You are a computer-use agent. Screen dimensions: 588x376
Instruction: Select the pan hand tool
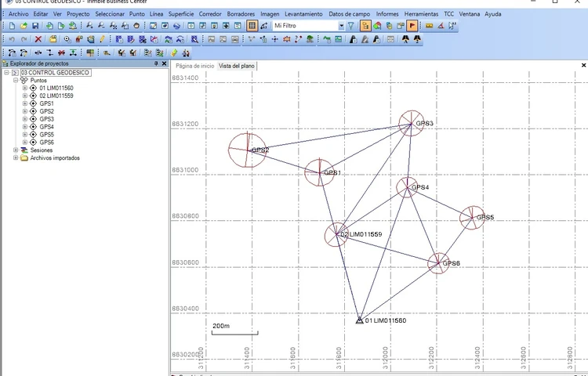point(136,26)
